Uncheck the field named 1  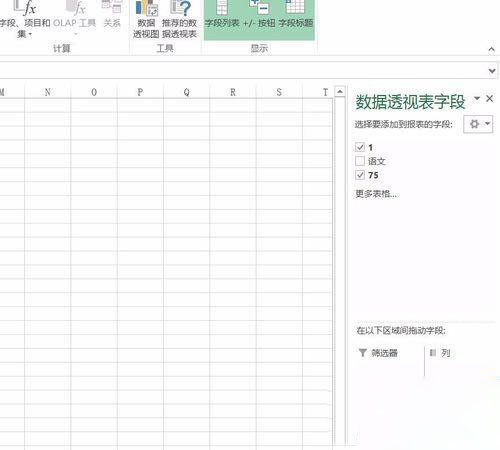click(360, 147)
